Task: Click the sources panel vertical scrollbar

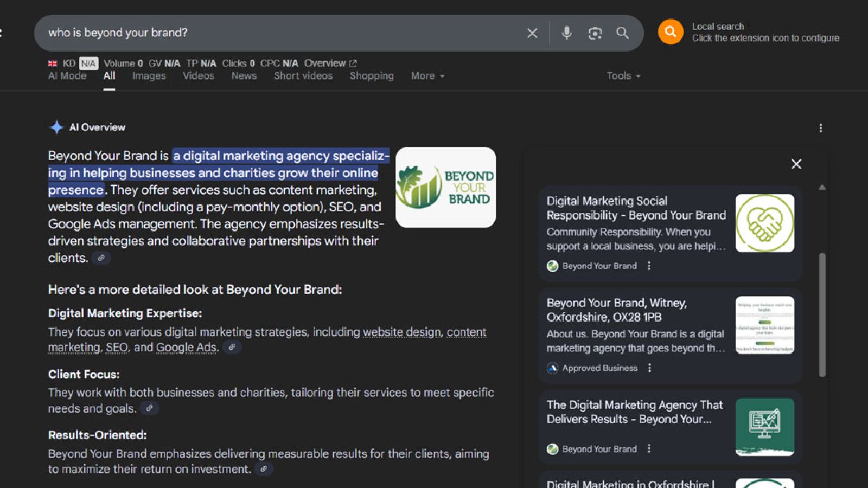Action: 822,314
